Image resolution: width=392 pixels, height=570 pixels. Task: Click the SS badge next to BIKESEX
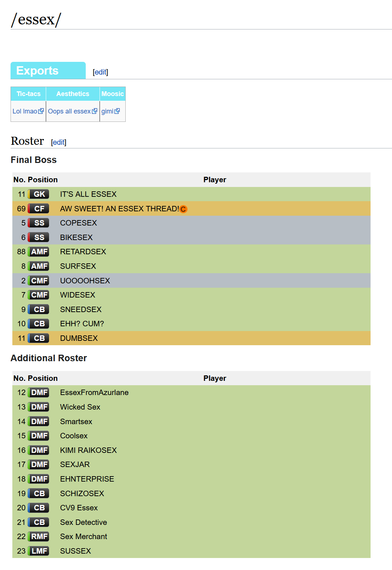[38, 238]
